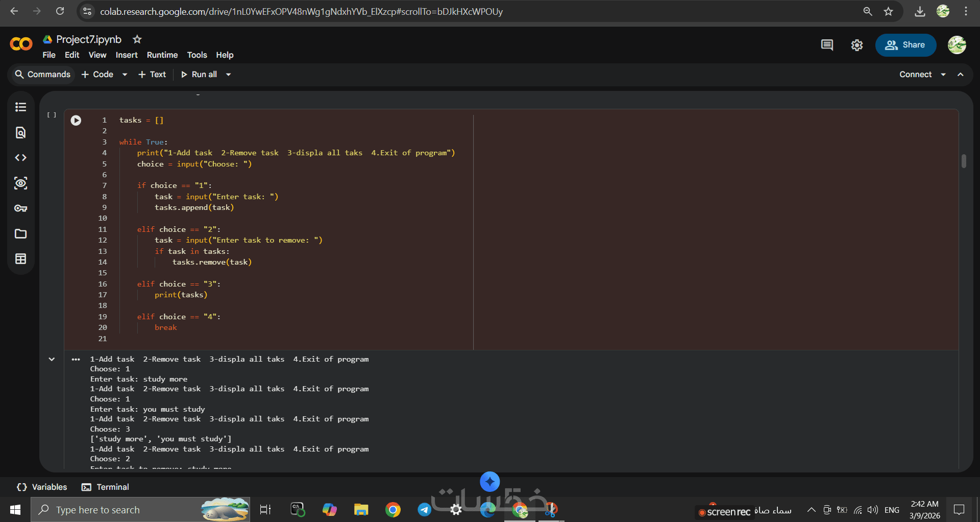
Task: Collapse the toolbar header with the chevron
Action: 961,75
